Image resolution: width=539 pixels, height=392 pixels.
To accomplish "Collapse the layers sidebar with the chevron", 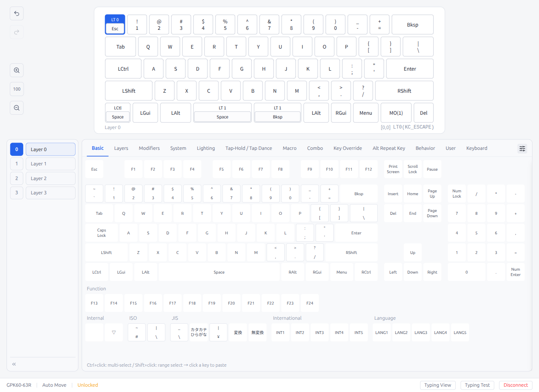I will tap(13, 364).
